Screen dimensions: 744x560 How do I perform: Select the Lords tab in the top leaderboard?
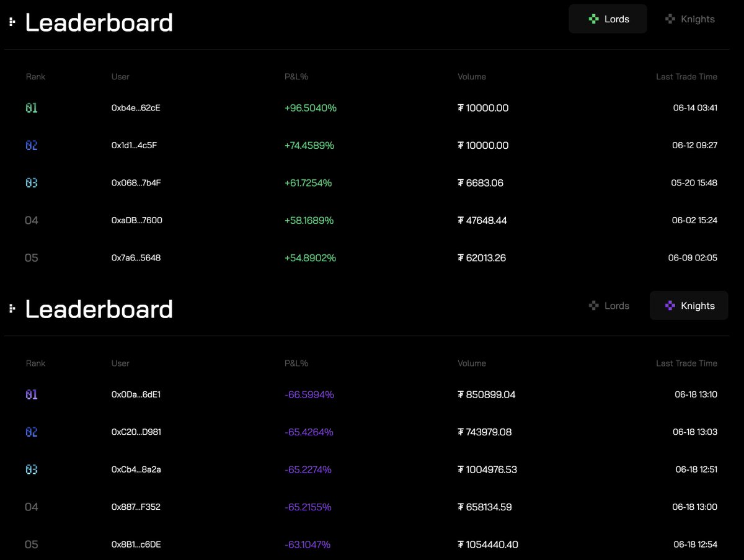(608, 19)
